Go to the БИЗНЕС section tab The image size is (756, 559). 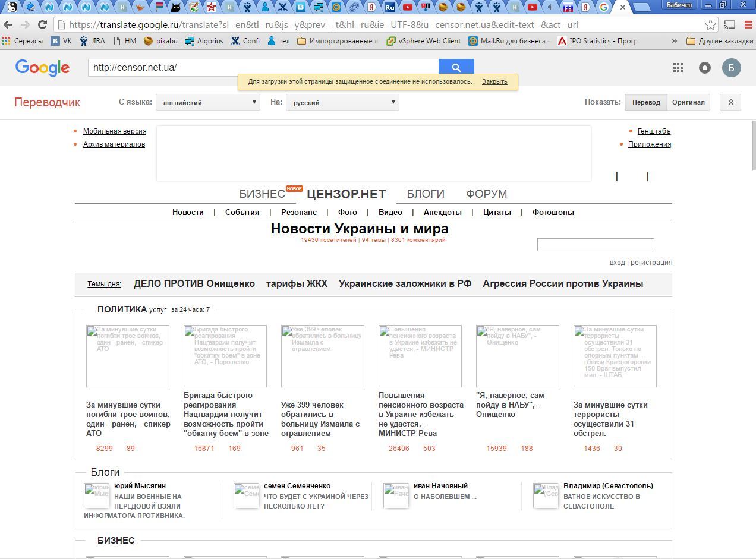(262, 194)
